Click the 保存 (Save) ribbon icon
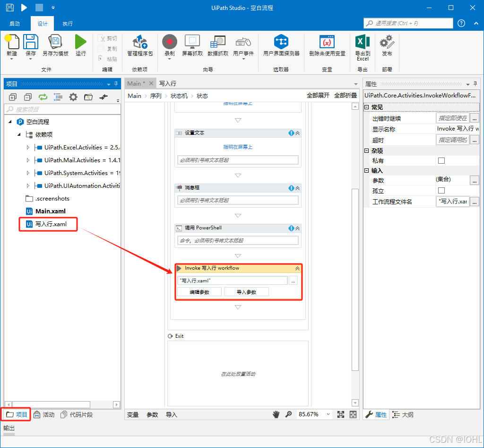 [31, 42]
